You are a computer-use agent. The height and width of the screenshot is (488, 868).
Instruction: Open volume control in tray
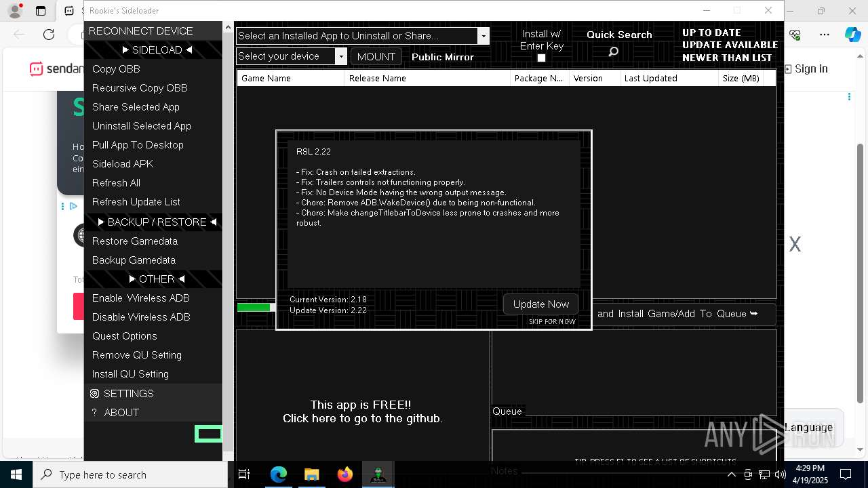coord(781,474)
